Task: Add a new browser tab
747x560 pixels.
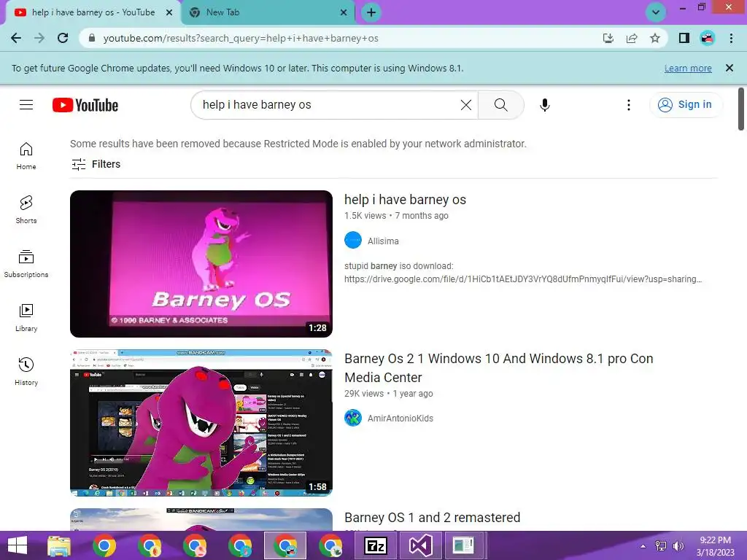Action: [371, 12]
